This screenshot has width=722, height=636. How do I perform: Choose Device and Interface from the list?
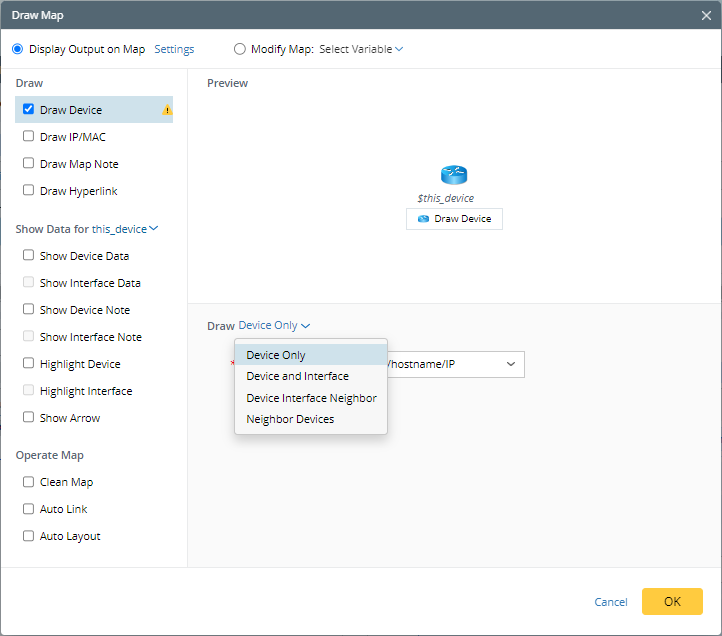[x=297, y=376]
